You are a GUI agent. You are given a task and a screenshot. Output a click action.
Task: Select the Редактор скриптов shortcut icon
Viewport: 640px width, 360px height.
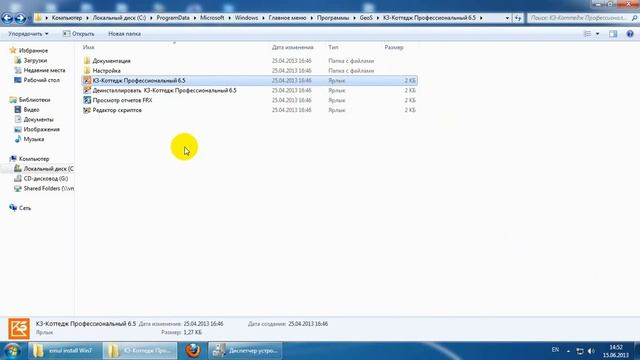tap(87, 110)
